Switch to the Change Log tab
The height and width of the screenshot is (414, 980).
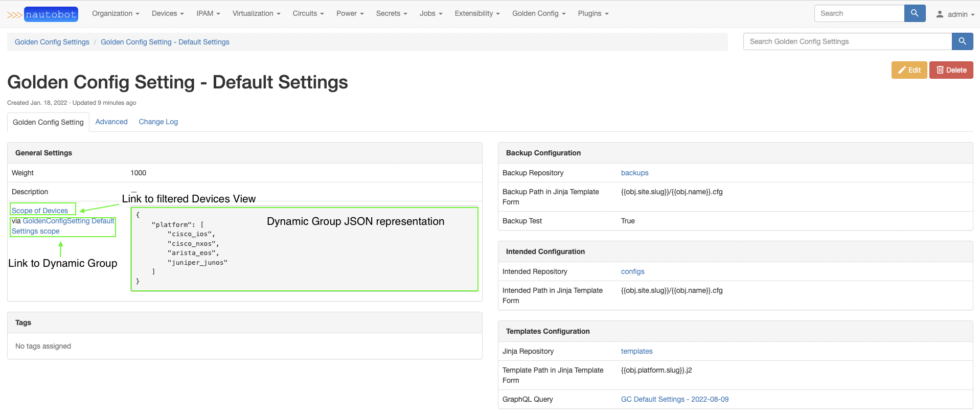[x=158, y=122]
